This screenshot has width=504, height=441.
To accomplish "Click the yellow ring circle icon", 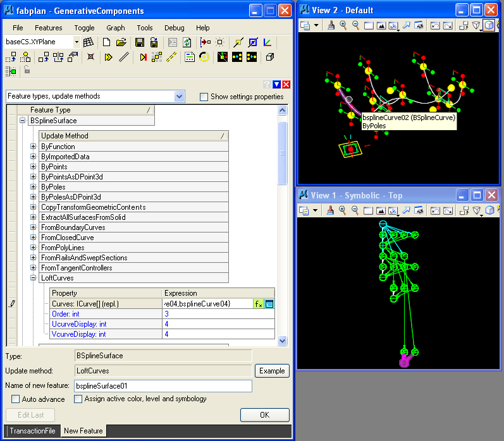I will (204, 57).
